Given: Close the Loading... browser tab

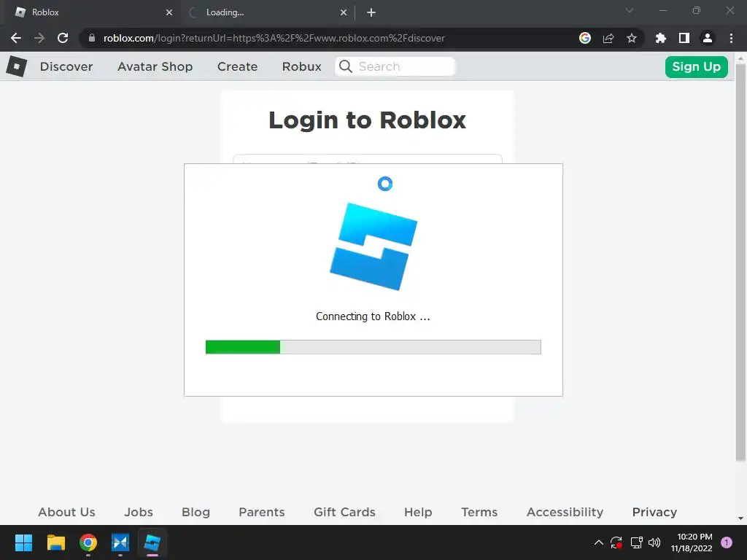Looking at the screenshot, I should point(344,12).
